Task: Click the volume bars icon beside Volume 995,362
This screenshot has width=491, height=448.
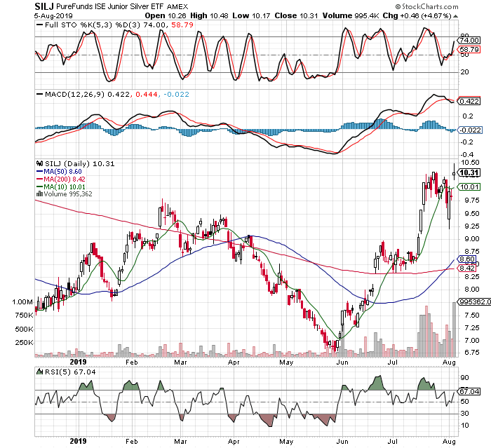Action: click(x=39, y=194)
